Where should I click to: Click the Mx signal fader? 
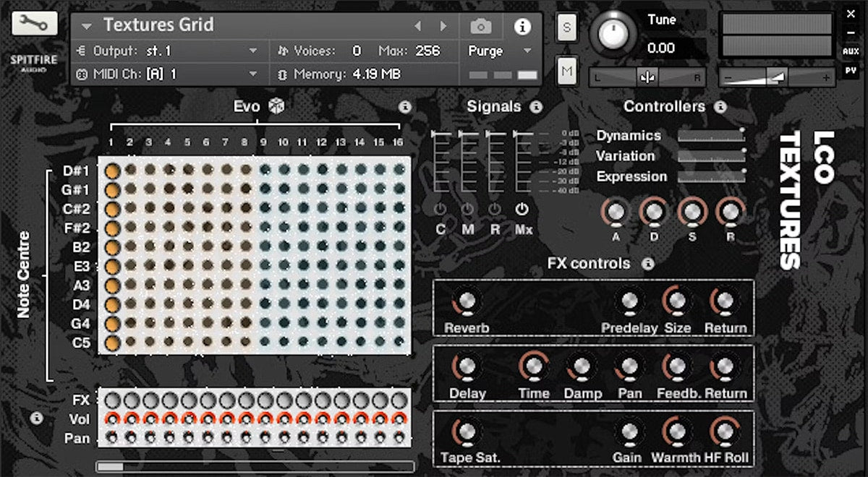pos(522,163)
